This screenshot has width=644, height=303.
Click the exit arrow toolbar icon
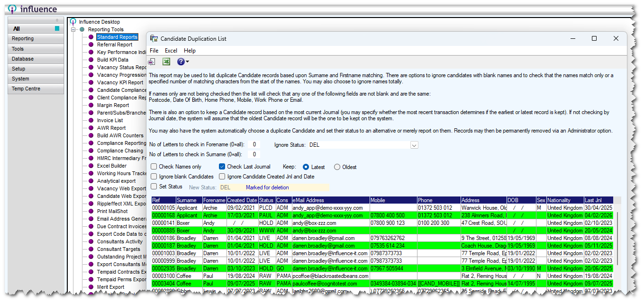tap(152, 62)
